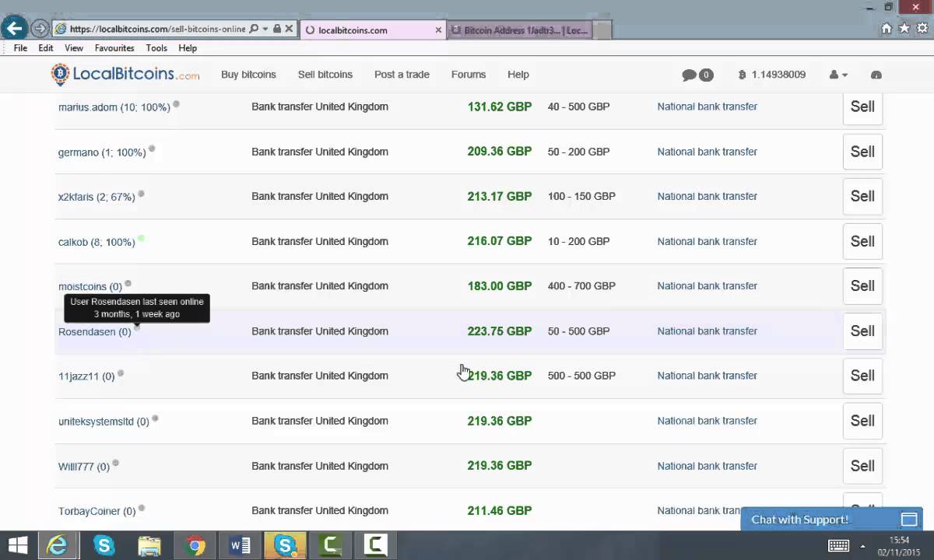Image resolution: width=934 pixels, height=560 pixels.
Task: Click Sell for the 209.36 GBP offer
Action: pos(862,152)
